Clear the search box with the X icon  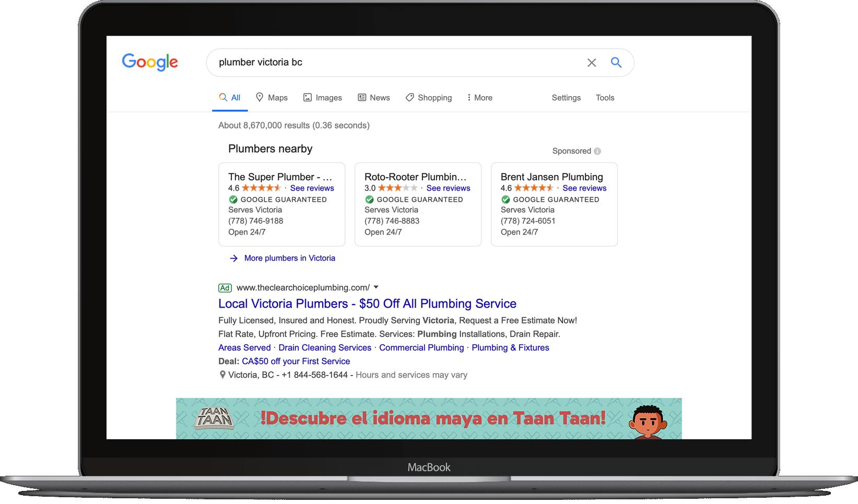(592, 63)
